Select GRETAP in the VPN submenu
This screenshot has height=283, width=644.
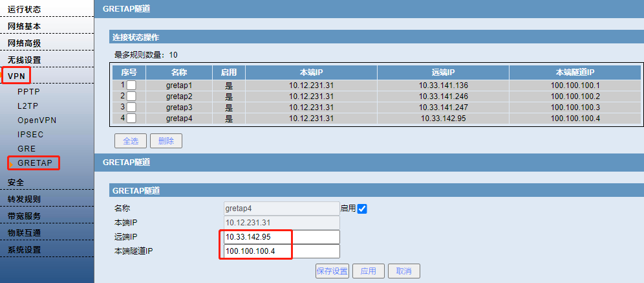(x=35, y=163)
